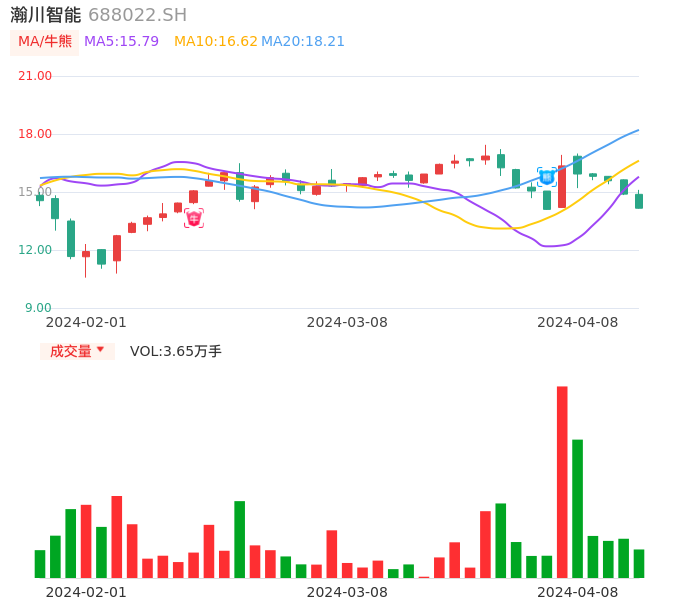
Task: Click the stock name 瀚川智能
Action: pyautogui.click(x=46, y=15)
